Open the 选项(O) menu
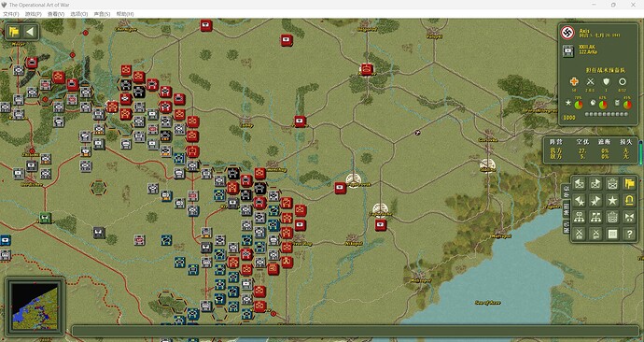Screen dimensions: 644x342 click(x=78, y=14)
